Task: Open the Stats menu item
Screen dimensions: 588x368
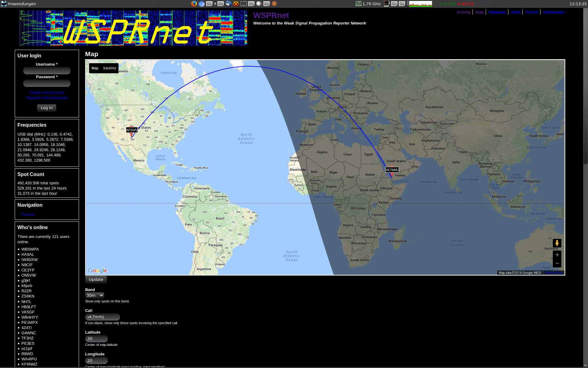Action: click(x=516, y=12)
